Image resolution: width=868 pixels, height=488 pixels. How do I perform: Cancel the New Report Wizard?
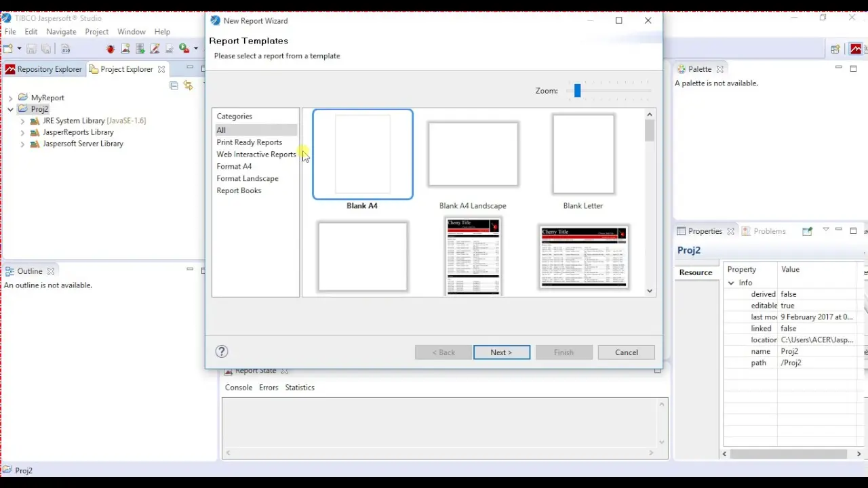[626, 352]
